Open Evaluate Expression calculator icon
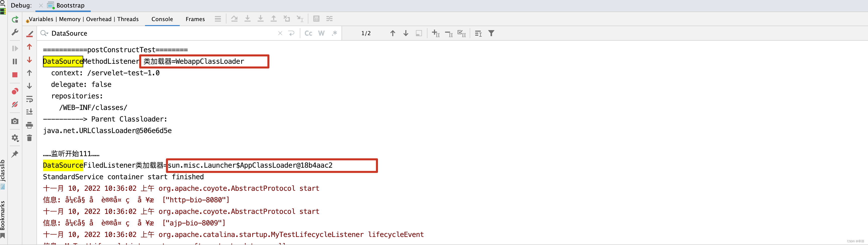Image resolution: width=868 pixels, height=245 pixels. click(316, 19)
